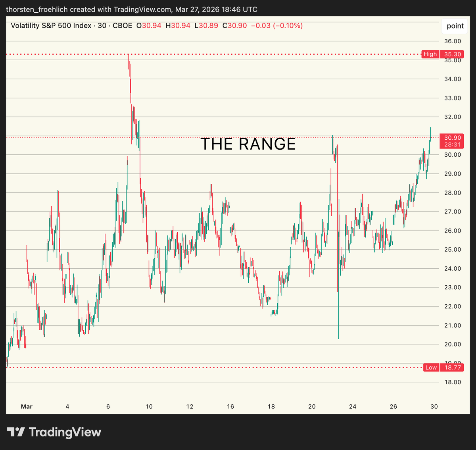The width and height of the screenshot is (476, 450).
Task: Click the open value O30.94
Action: coord(149,26)
